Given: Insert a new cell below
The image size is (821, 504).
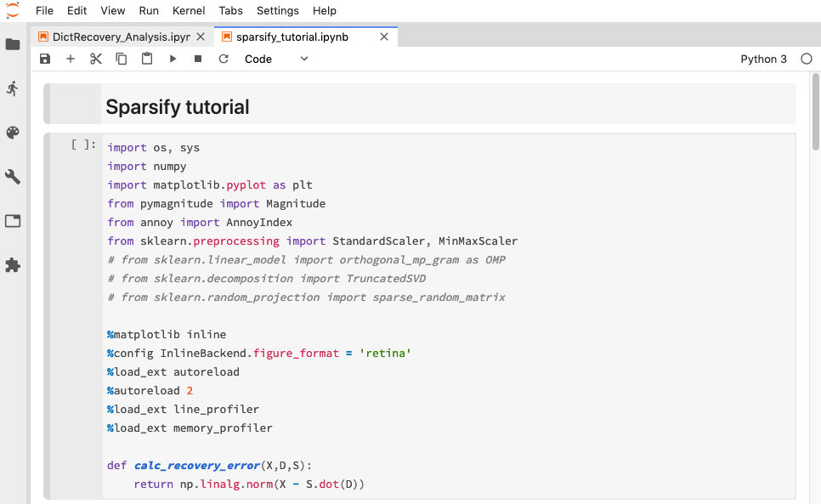Looking at the screenshot, I should (x=70, y=59).
